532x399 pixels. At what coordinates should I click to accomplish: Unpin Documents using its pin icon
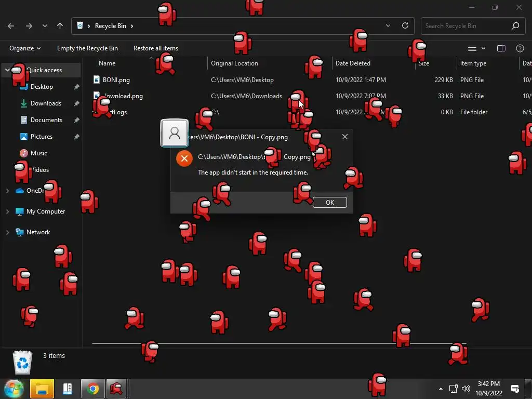coord(77,120)
